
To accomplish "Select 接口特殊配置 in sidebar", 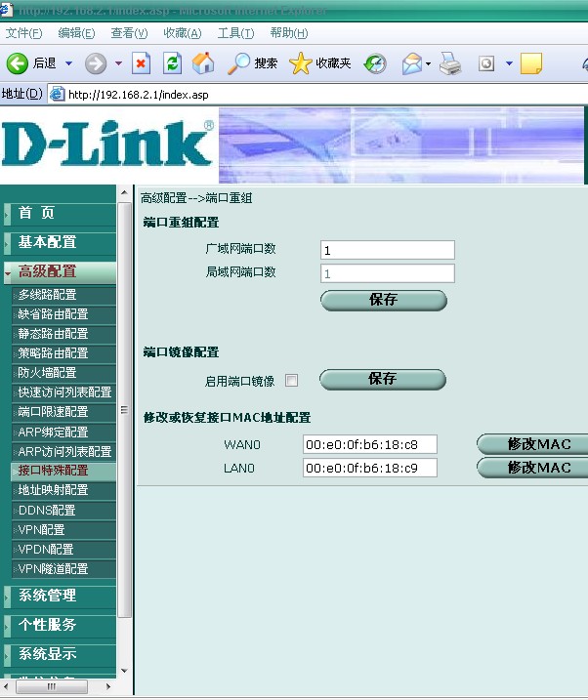I will point(63,471).
